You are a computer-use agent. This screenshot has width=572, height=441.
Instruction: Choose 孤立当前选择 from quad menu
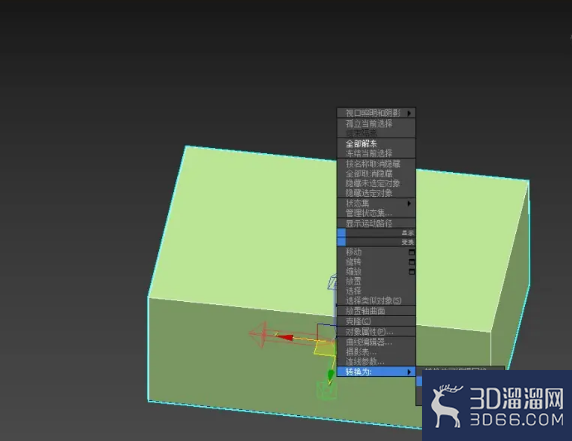[376, 124]
